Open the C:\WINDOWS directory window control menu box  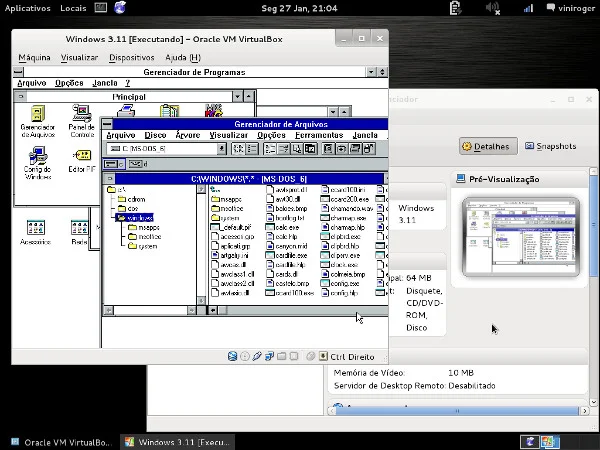click(110, 179)
